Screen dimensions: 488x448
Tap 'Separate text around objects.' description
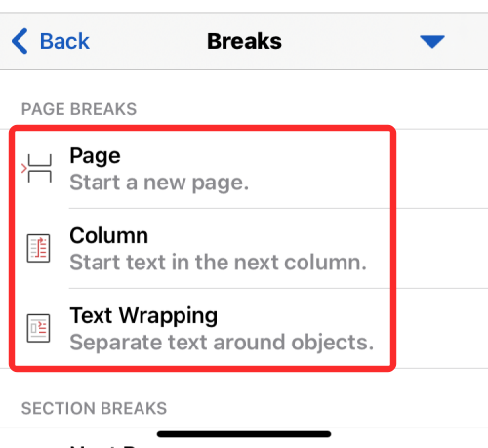tap(222, 343)
